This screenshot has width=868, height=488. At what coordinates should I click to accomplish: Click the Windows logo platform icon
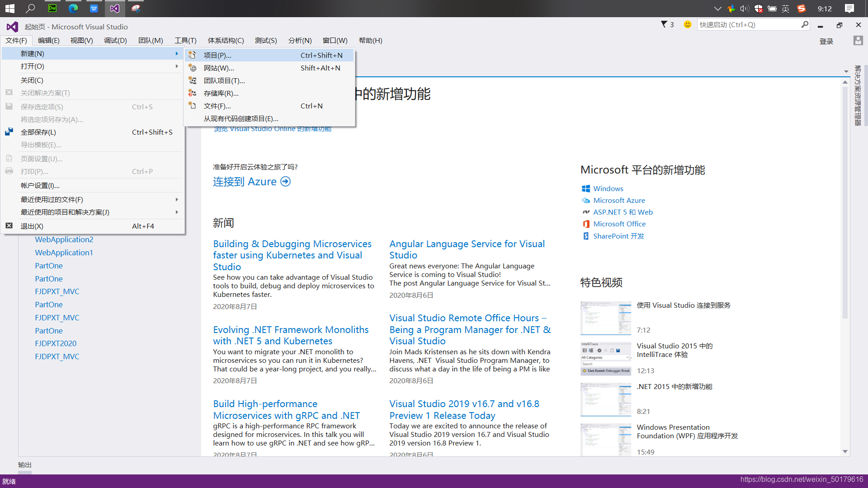(x=586, y=188)
